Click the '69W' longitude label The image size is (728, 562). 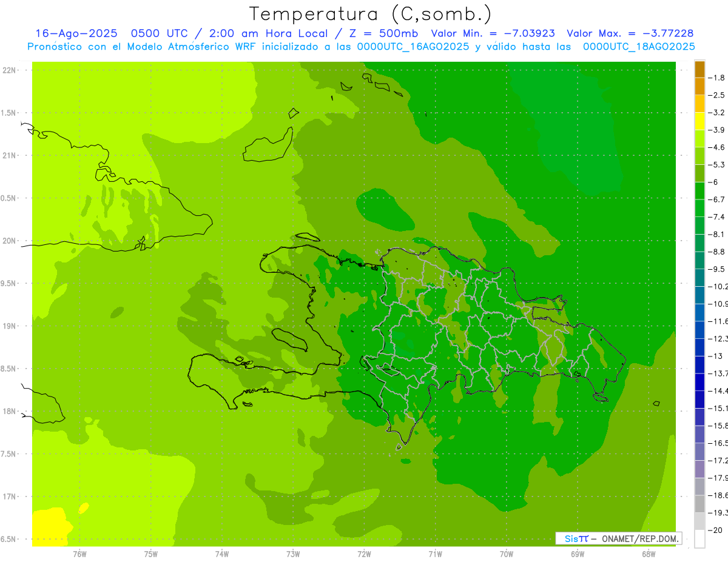(x=578, y=555)
